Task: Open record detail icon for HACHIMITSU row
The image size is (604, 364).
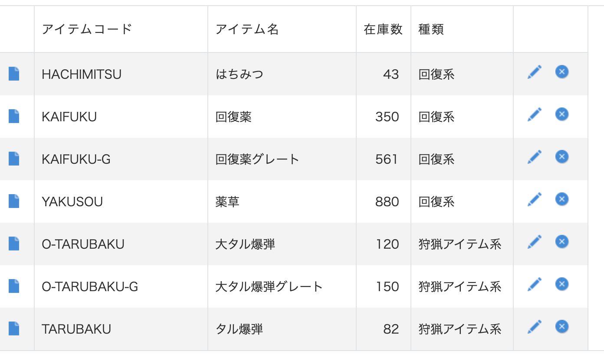Action: pos(14,74)
